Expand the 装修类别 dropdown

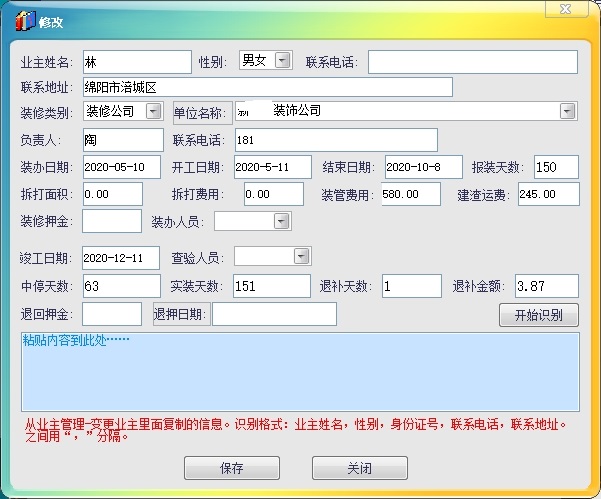[x=154, y=111]
